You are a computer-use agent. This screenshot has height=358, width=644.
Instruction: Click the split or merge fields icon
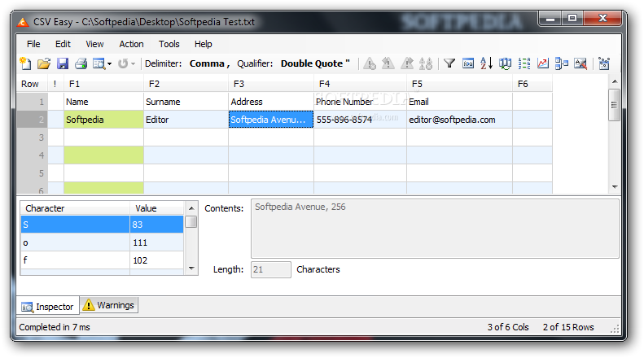[x=562, y=63]
